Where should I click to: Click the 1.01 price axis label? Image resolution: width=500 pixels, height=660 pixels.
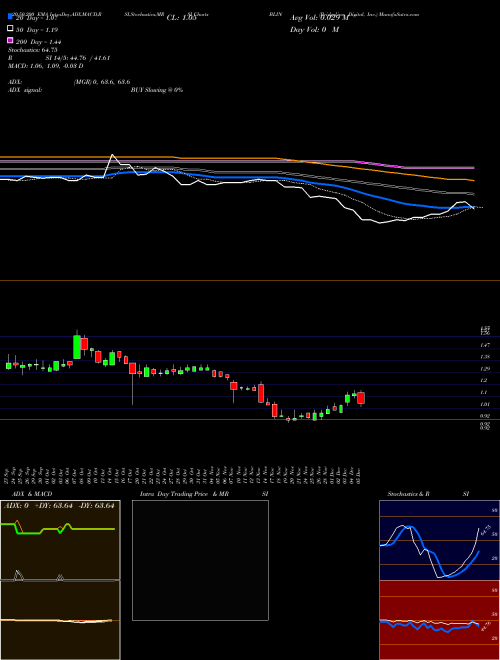(x=485, y=404)
